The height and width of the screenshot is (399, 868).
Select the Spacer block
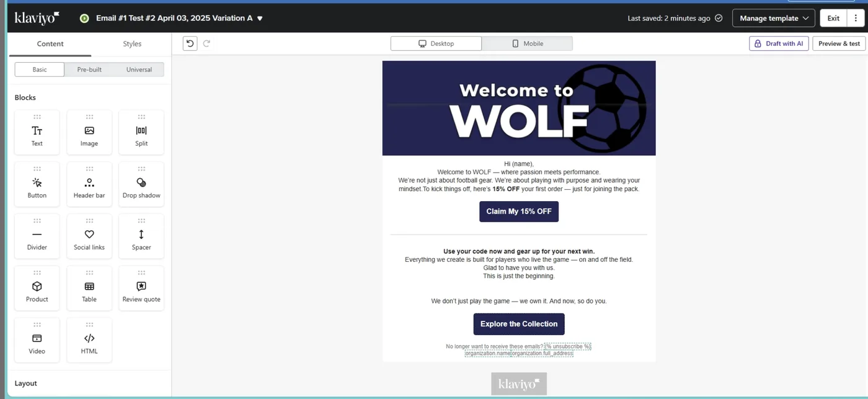(x=141, y=236)
